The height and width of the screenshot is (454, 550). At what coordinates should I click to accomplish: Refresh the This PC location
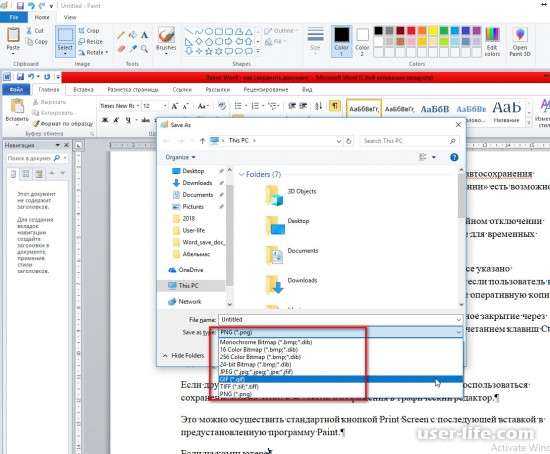click(x=348, y=141)
